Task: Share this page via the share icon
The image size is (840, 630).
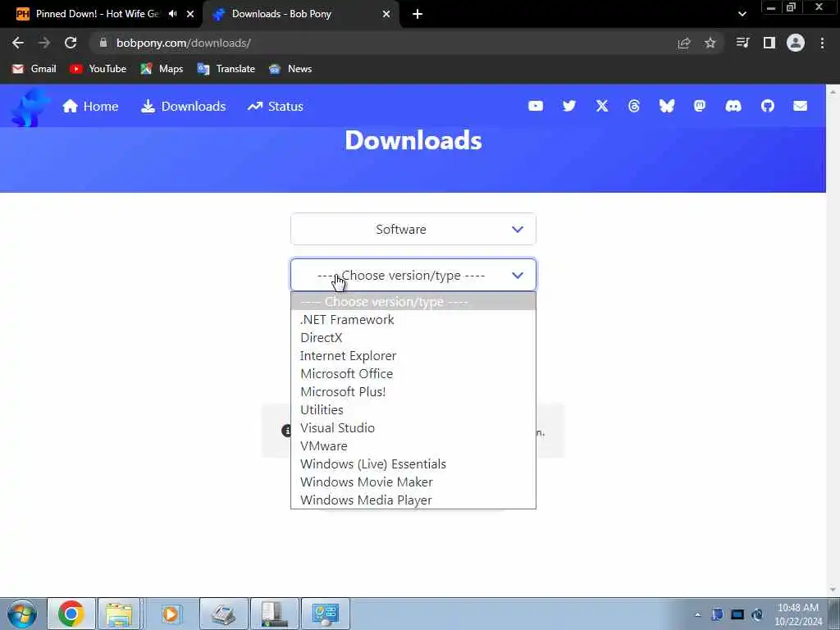Action: coord(683,43)
